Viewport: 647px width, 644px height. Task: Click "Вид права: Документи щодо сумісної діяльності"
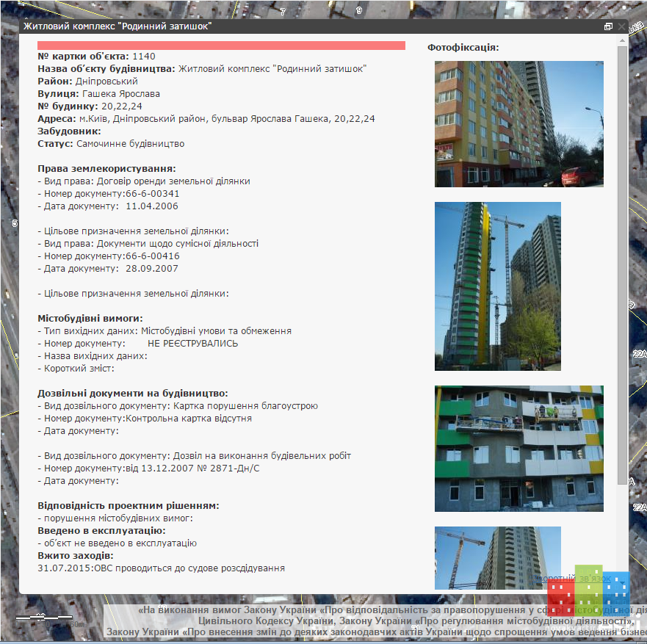point(148,243)
